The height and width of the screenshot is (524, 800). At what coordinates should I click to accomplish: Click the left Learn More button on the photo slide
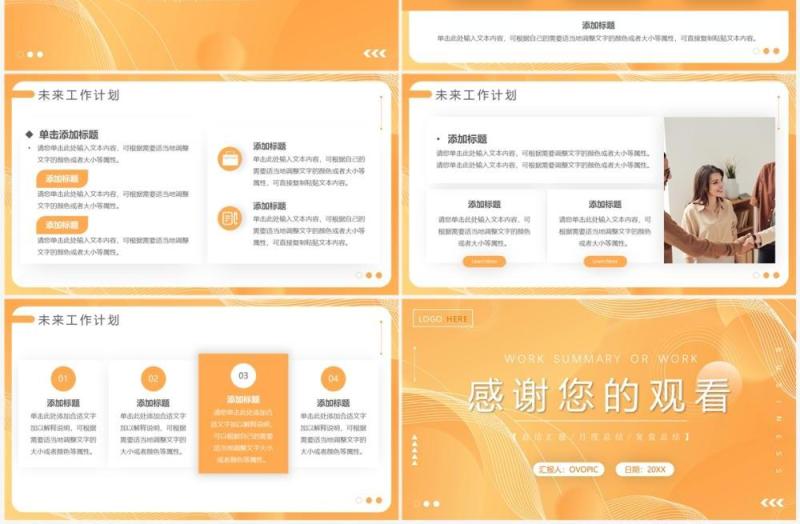[x=484, y=261]
